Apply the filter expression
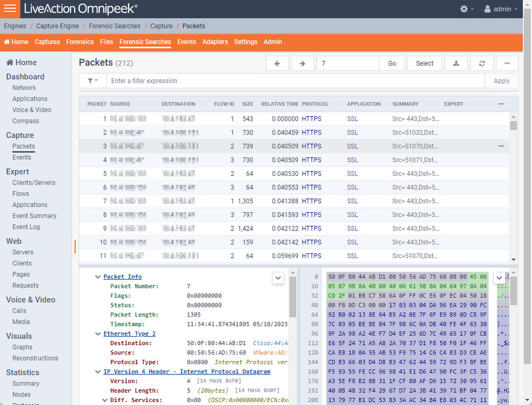 point(502,81)
